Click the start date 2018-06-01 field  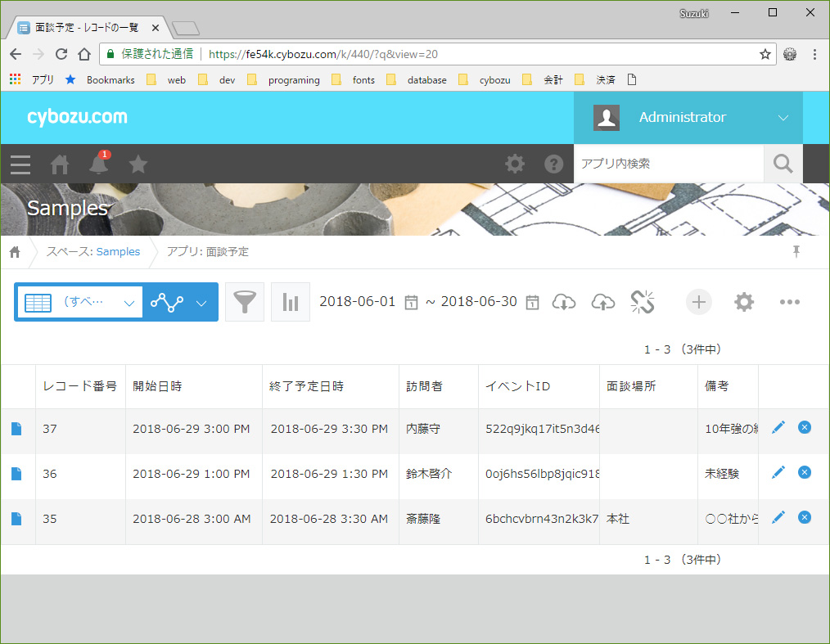(358, 302)
